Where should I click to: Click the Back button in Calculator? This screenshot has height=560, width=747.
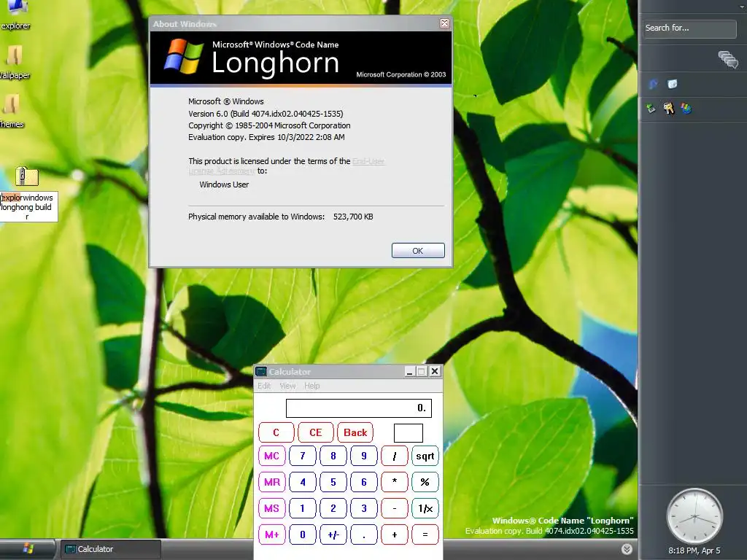(355, 432)
